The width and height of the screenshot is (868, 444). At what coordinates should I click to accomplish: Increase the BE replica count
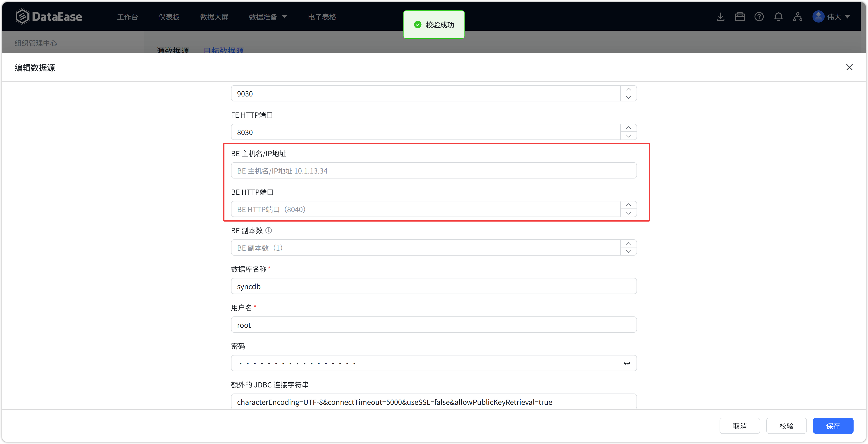coord(628,243)
